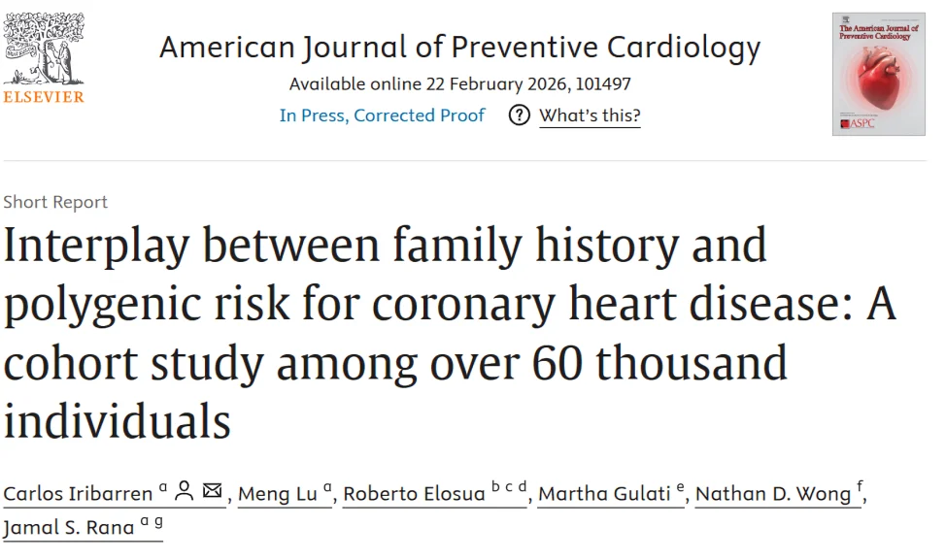Open the envelope icon for corresponding author email
This screenshot has height=560, width=946.
coord(213,492)
